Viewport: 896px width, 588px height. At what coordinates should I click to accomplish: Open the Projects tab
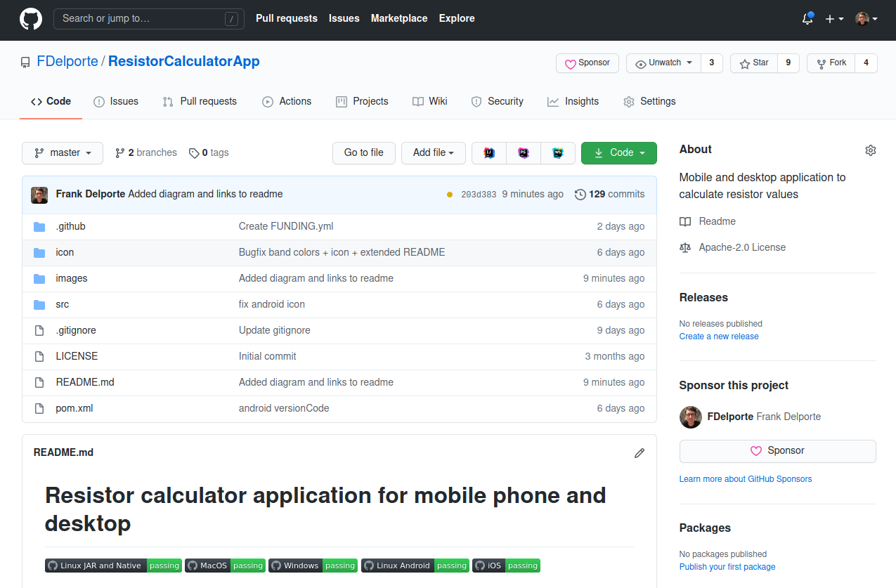(362, 102)
